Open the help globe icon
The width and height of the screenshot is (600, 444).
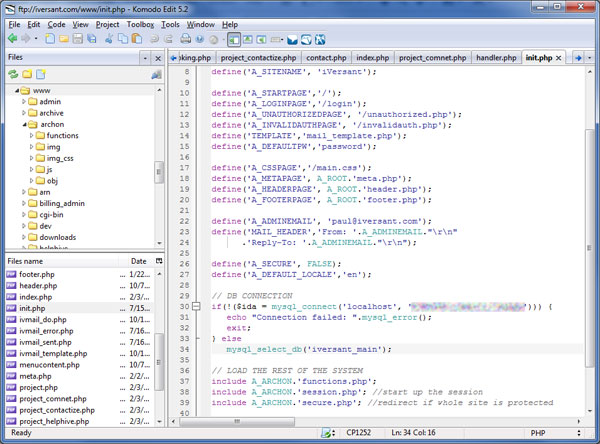200,39
